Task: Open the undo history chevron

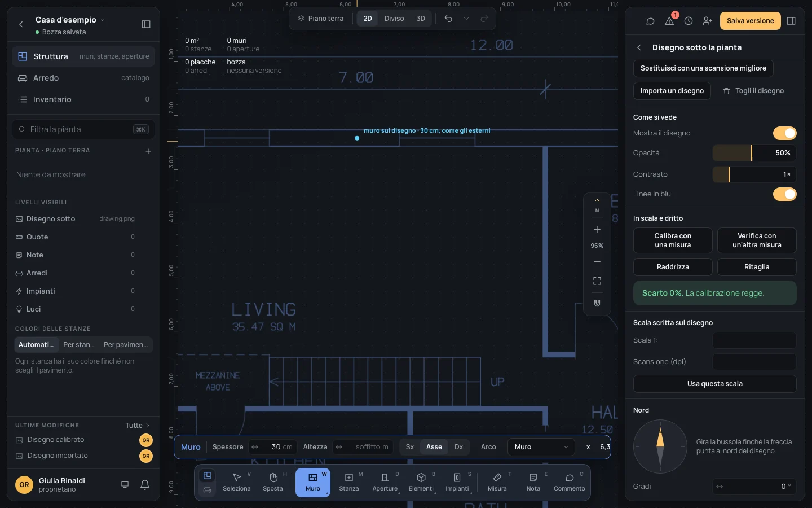Action: click(x=466, y=19)
